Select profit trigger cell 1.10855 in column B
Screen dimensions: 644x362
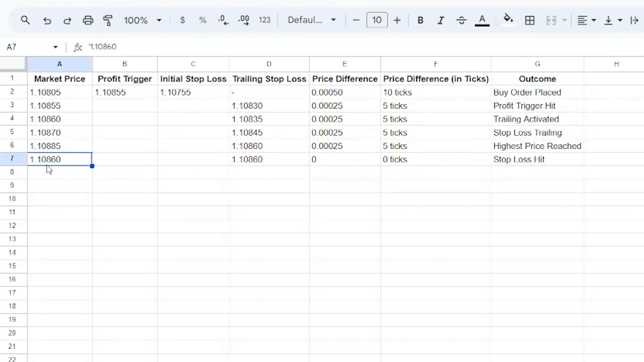pos(125,92)
